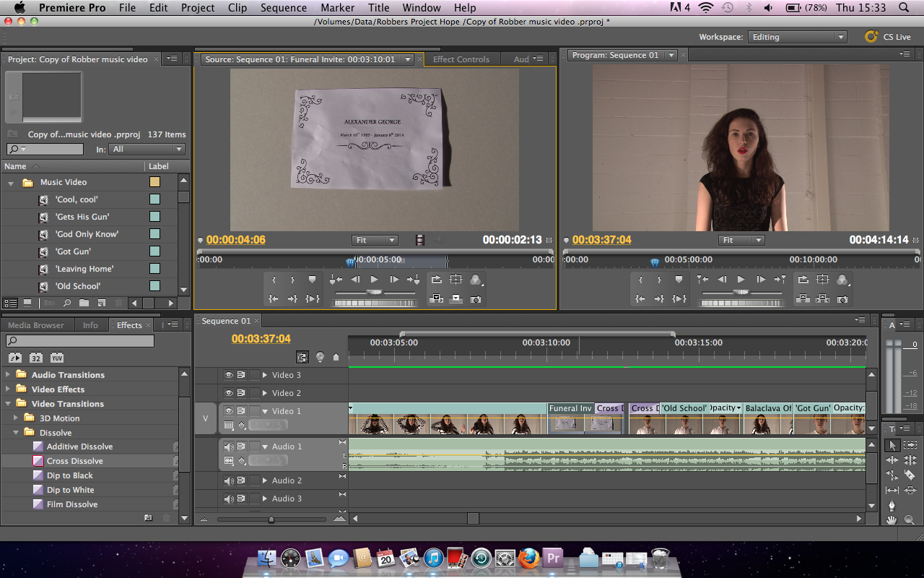The image size is (924, 578).
Task: Click Set Encore Chapter Marker in timeline
Action: click(320, 357)
